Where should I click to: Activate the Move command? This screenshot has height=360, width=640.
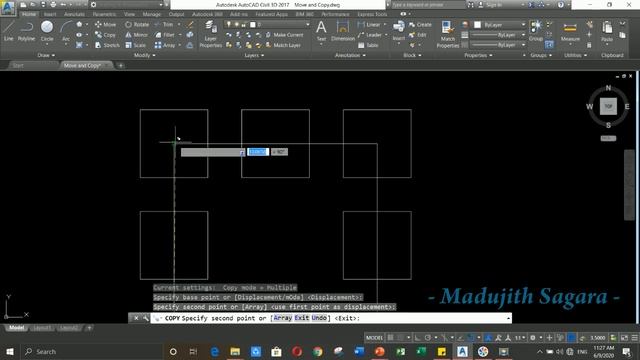pos(106,24)
